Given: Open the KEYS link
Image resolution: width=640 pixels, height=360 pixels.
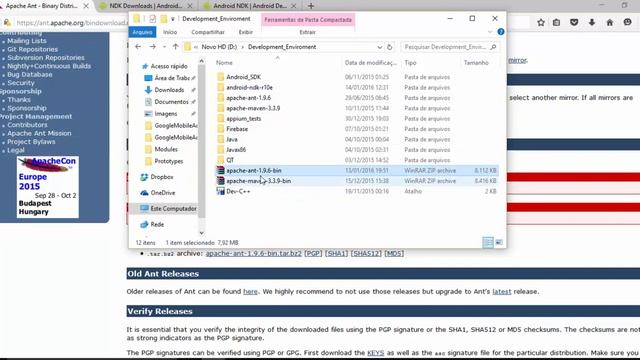Looking at the screenshot, I should point(376,353).
